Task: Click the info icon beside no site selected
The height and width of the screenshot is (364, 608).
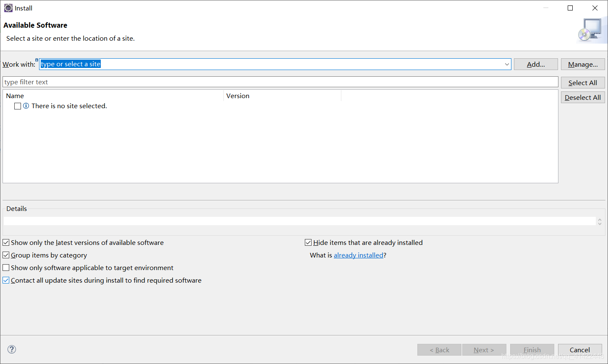Action: pos(26,106)
